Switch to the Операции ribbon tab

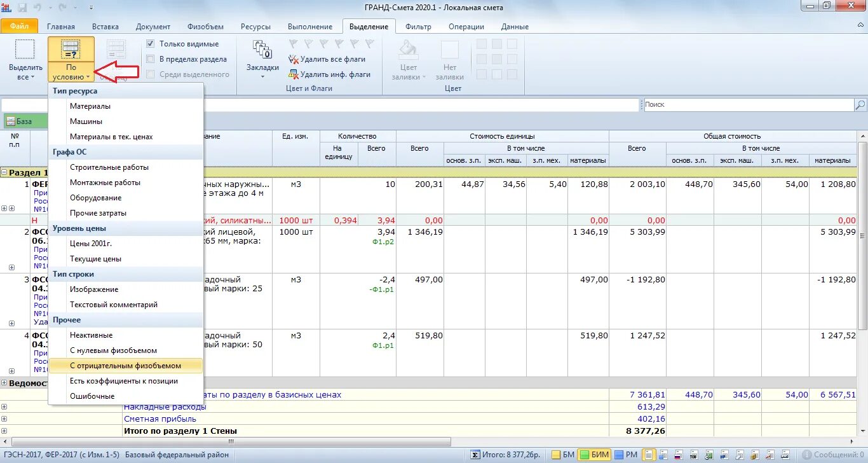[x=466, y=27]
